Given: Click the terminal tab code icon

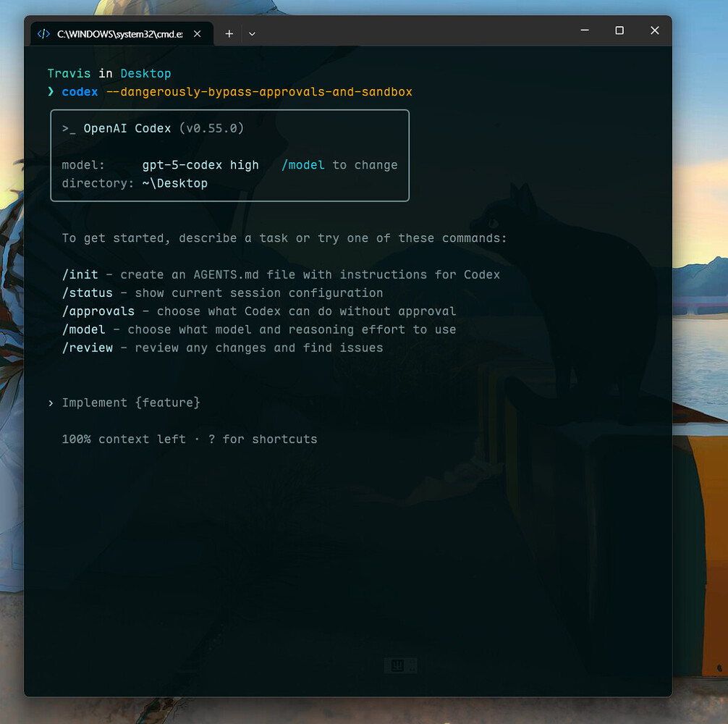Looking at the screenshot, I should 43,34.
